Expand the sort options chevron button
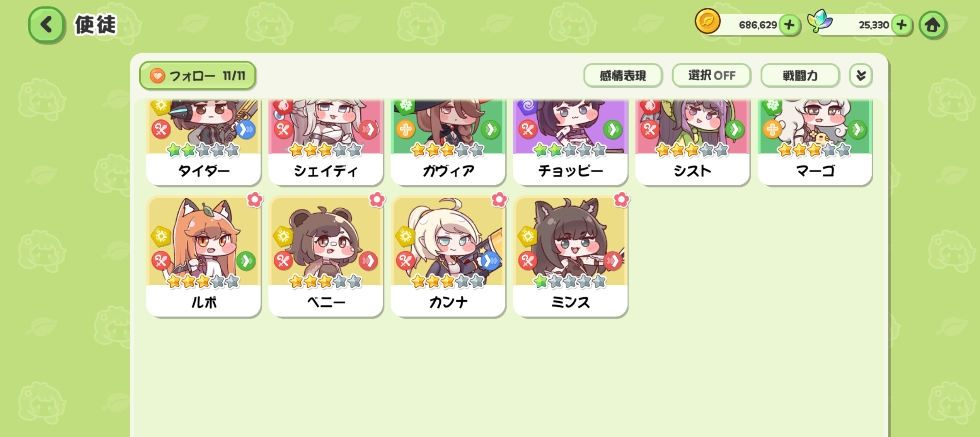The image size is (980, 437). (861, 75)
